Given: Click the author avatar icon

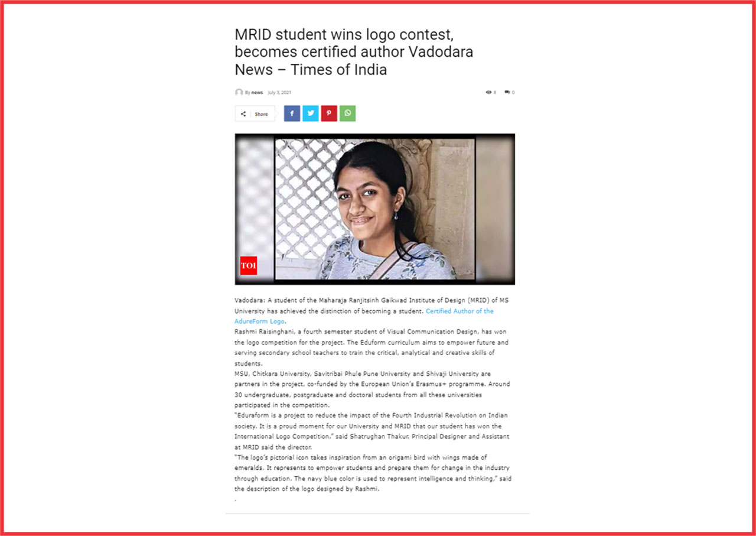Looking at the screenshot, I should click(x=239, y=92).
